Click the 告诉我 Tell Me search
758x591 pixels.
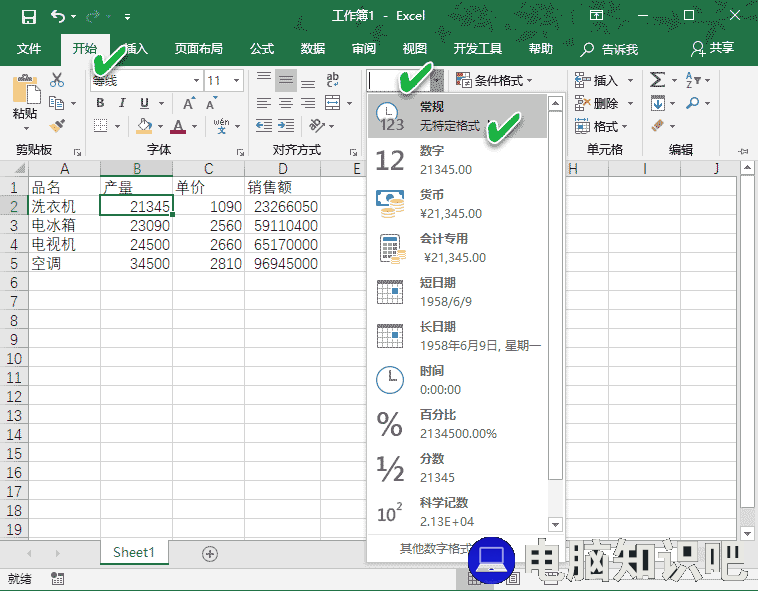click(x=609, y=49)
